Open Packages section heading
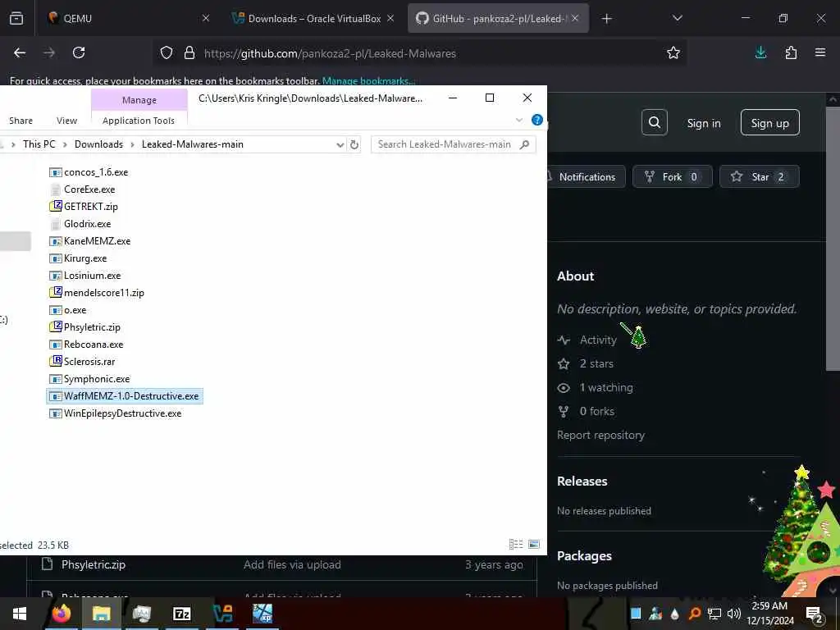This screenshot has height=630, width=840. pyautogui.click(x=584, y=556)
